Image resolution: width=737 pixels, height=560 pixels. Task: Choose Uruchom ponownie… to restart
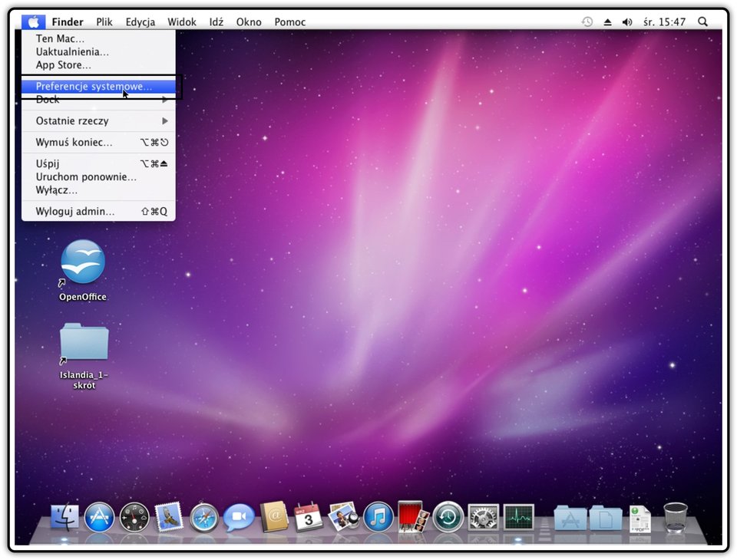(99, 176)
